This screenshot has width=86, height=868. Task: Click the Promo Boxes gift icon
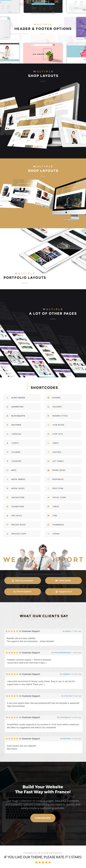tap(48, 470)
